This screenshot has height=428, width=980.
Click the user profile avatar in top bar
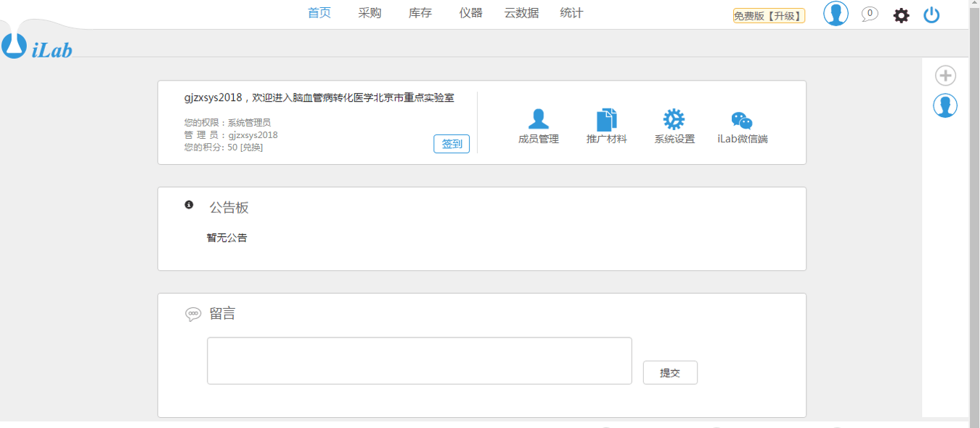pos(836,14)
